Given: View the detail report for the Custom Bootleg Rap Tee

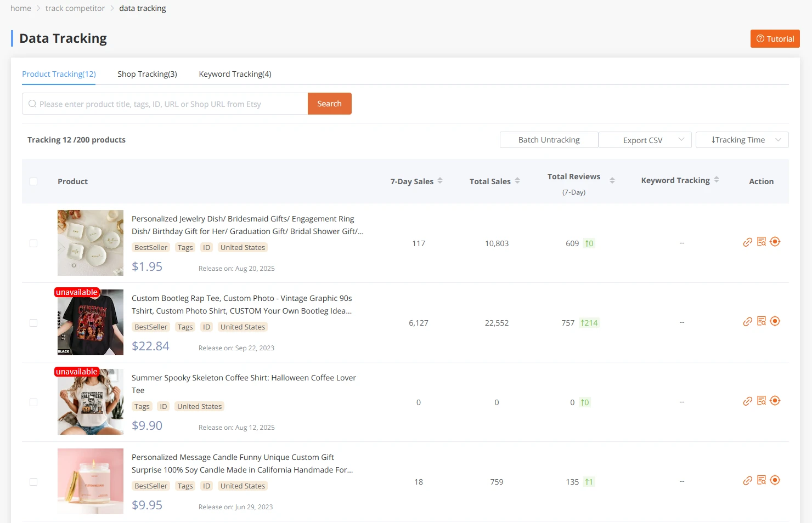Looking at the screenshot, I should pyautogui.click(x=761, y=321).
